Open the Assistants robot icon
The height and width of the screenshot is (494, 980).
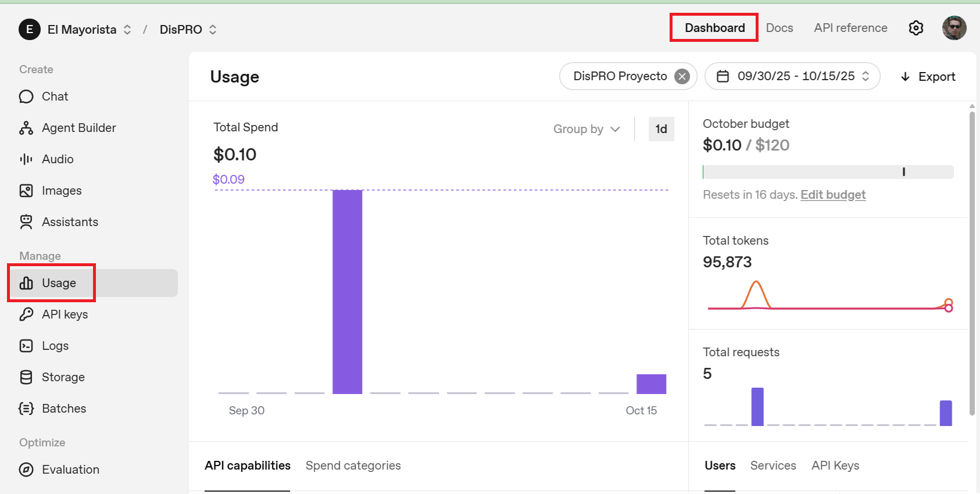pyautogui.click(x=26, y=222)
